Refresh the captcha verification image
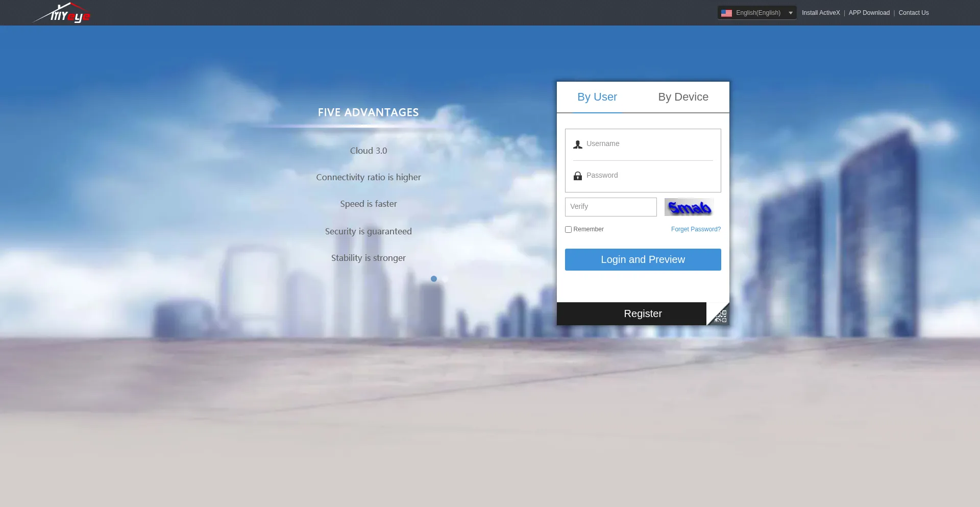 689,207
